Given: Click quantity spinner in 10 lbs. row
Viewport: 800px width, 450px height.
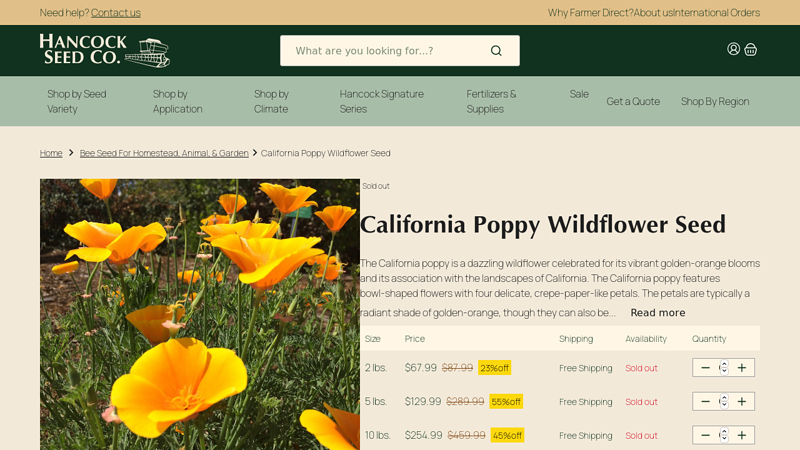Looking at the screenshot, I should point(723,435).
